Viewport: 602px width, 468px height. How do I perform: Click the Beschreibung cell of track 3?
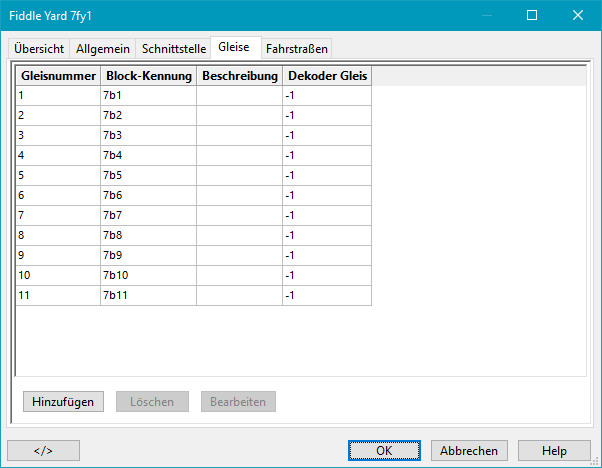tap(239, 135)
